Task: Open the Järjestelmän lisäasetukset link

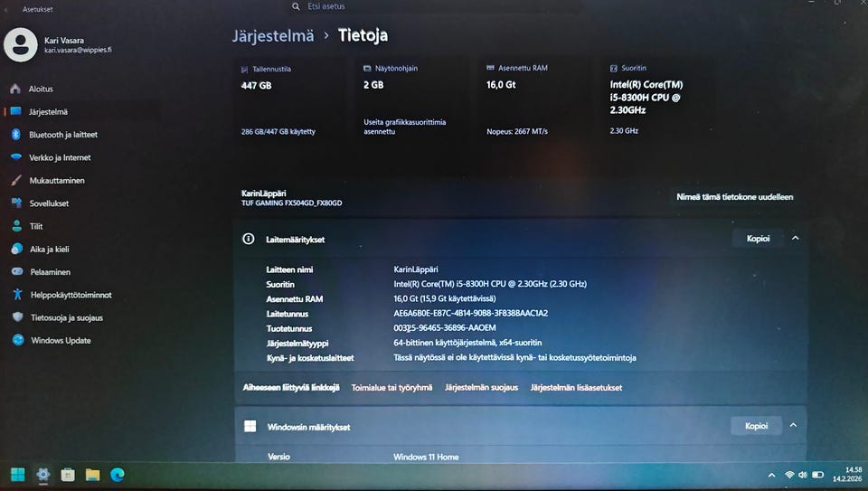Action: pyautogui.click(x=576, y=388)
